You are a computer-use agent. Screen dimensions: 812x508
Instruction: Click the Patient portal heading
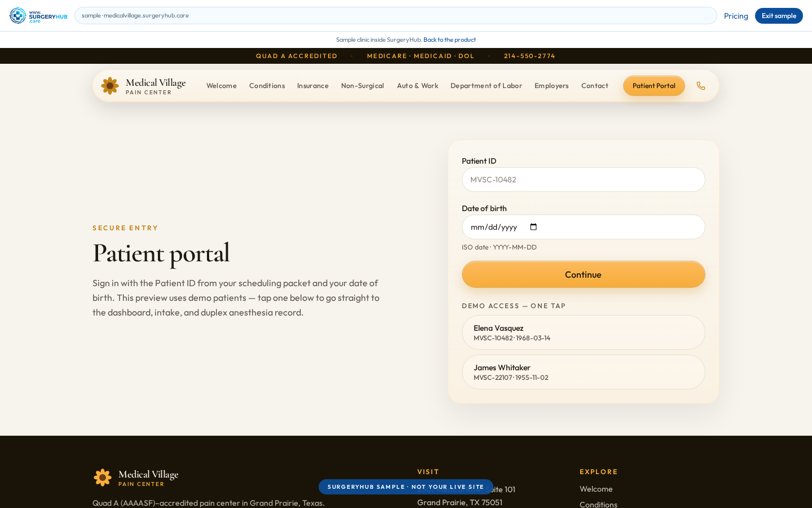(x=161, y=253)
